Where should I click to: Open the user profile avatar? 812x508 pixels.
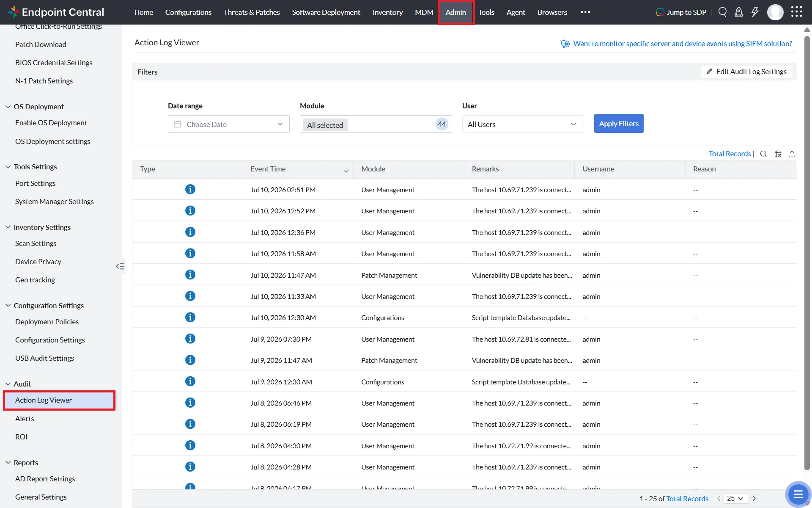pyautogui.click(x=775, y=12)
